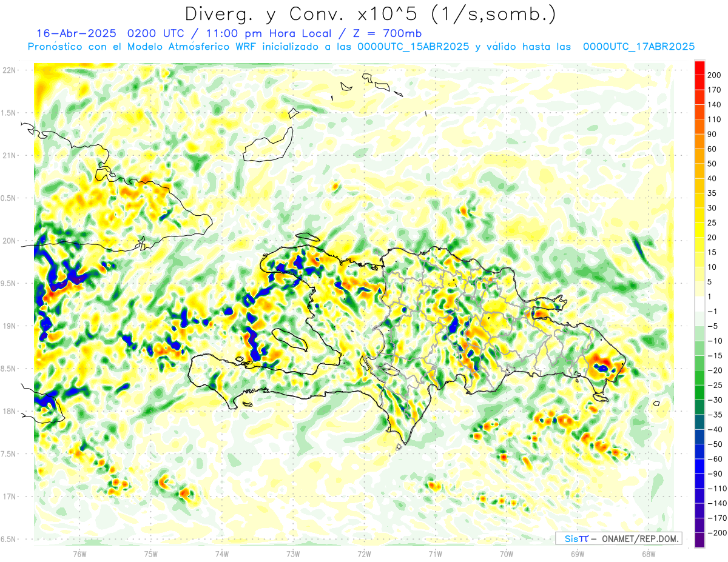This screenshot has width=728, height=562.
Task: Click color scale value '-60'
Action: (x=715, y=459)
